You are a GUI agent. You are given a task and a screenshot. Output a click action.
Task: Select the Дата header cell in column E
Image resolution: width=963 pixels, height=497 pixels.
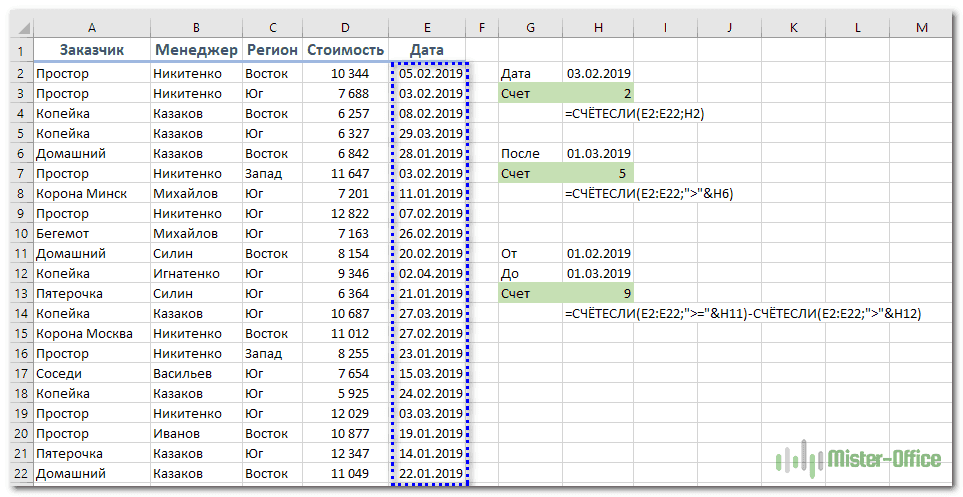pos(428,50)
